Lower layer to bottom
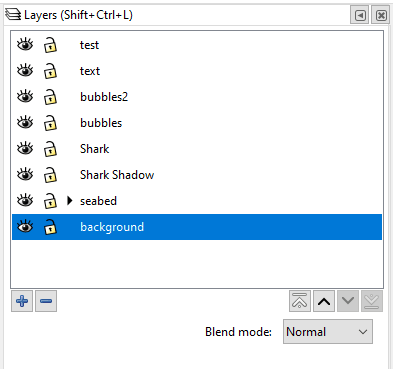 tap(372, 301)
